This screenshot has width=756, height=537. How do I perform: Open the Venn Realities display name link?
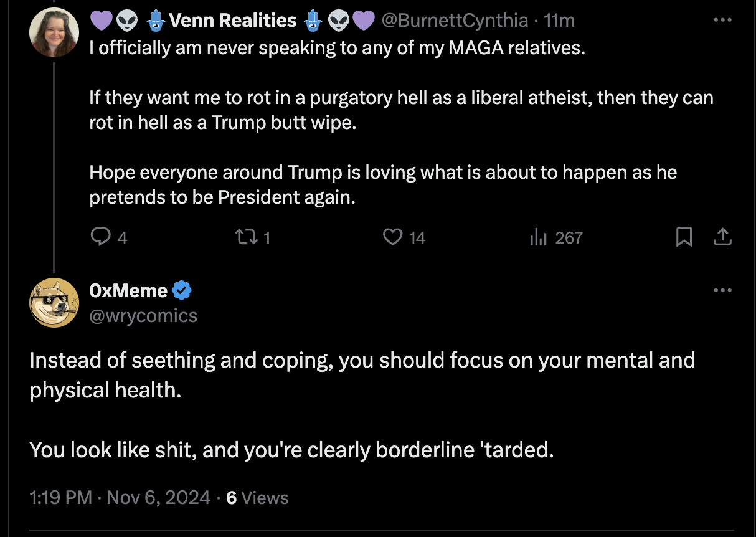[x=232, y=21]
